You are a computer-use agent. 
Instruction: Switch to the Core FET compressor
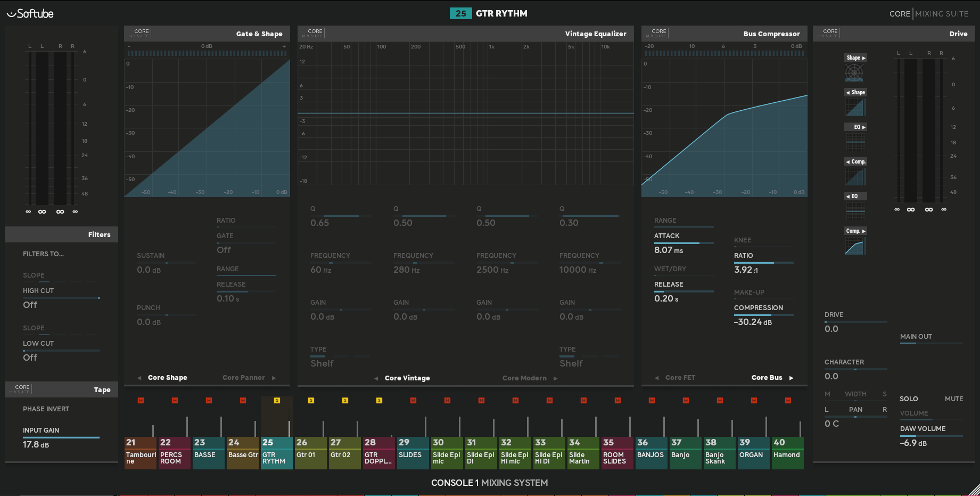pyautogui.click(x=680, y=378)
